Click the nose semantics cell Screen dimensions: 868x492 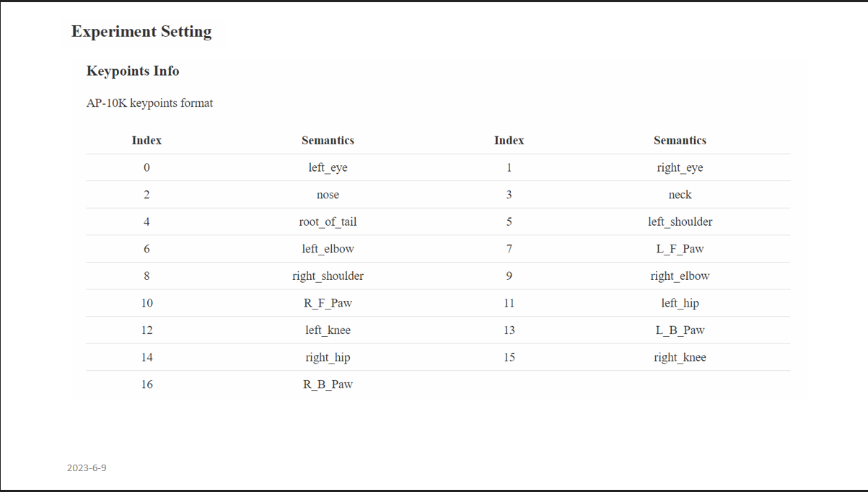[328, 195]
